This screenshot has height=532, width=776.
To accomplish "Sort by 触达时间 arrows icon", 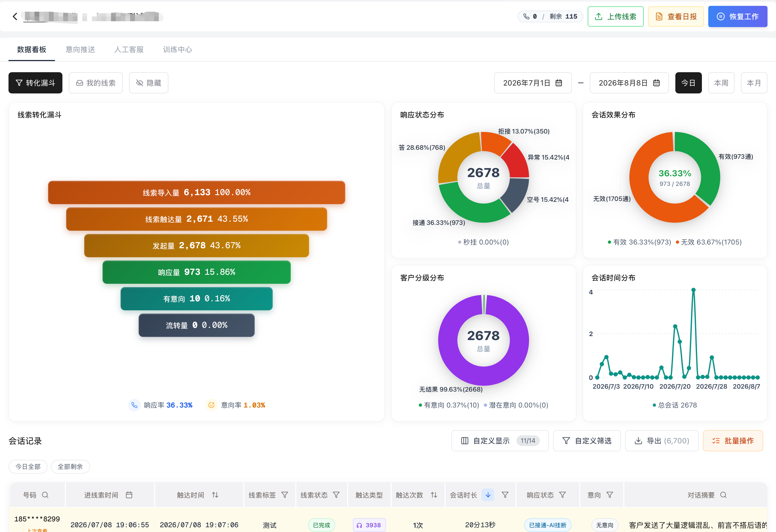I will click(x=215, y=495).
